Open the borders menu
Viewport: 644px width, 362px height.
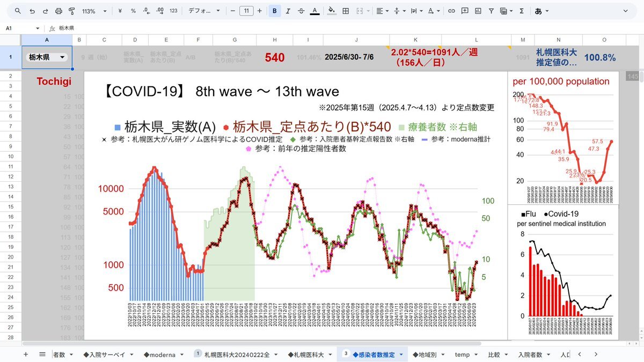tap(346, 11)
